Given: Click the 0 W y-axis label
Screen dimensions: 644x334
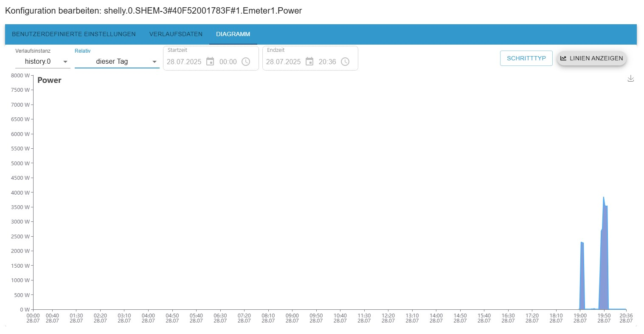Looking at the screenshot, I should tap(25, 309).
